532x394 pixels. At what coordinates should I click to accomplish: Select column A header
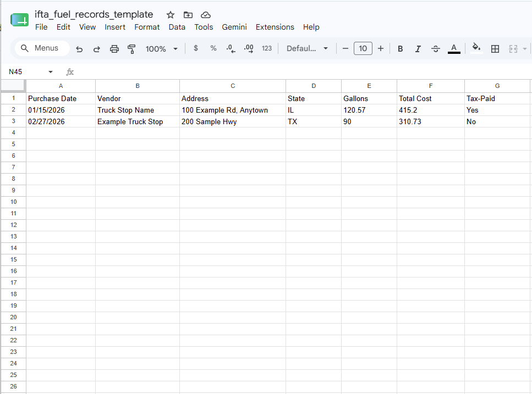click(61, 86)
